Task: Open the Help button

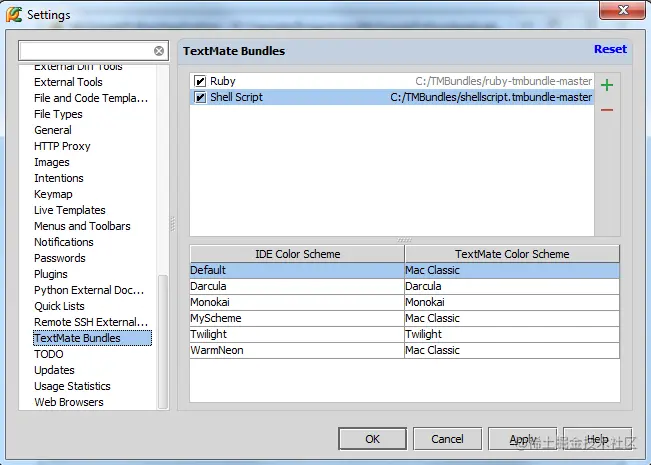Action: tap(597, 439)
